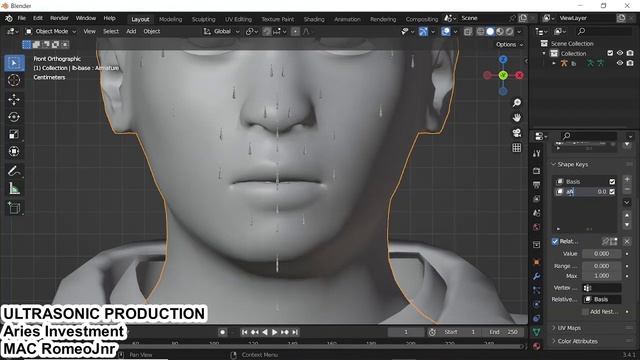
Task: Pick the Scale tool
Action: (14, 134)
